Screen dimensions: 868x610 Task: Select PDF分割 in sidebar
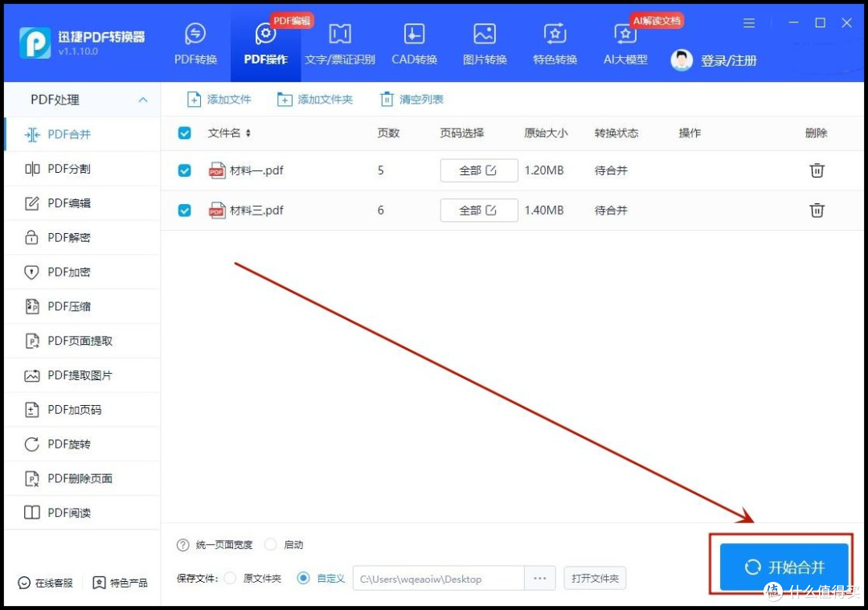tap(82, 169)
